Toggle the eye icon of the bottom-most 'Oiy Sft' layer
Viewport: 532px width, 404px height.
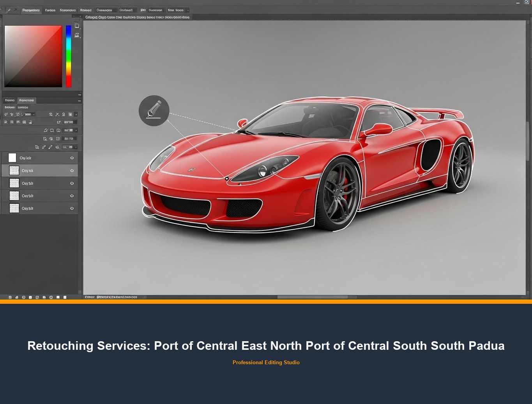coord(72,208)
